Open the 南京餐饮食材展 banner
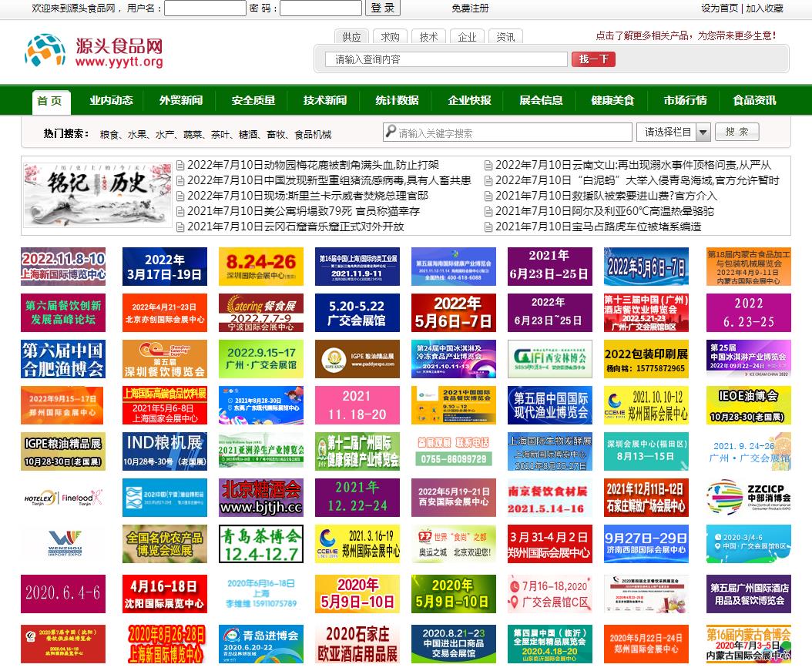Screen dimensions: 812x671 (x=550, y=498)
